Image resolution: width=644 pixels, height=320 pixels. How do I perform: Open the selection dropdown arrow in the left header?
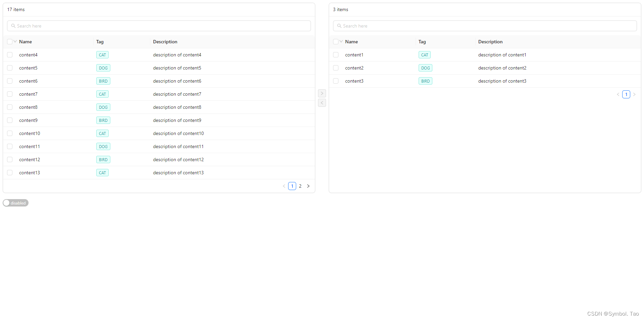click(15, 41)
